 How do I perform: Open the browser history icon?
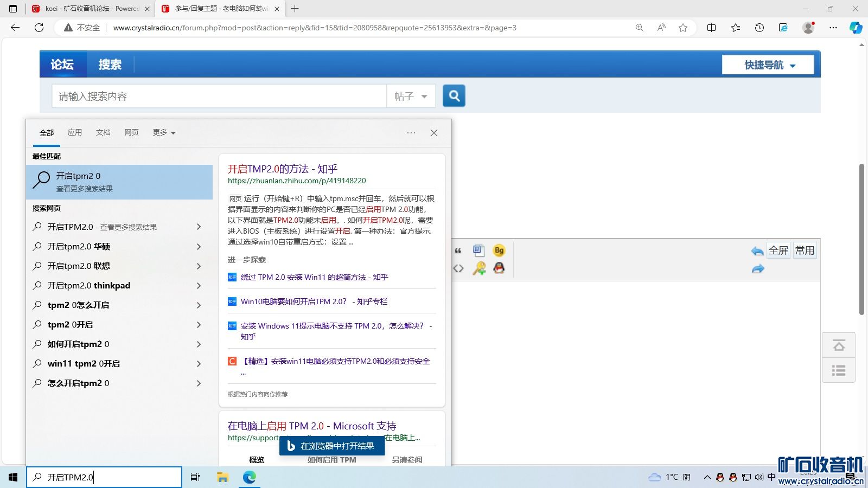pyautogui.click(x=759, y=28)
